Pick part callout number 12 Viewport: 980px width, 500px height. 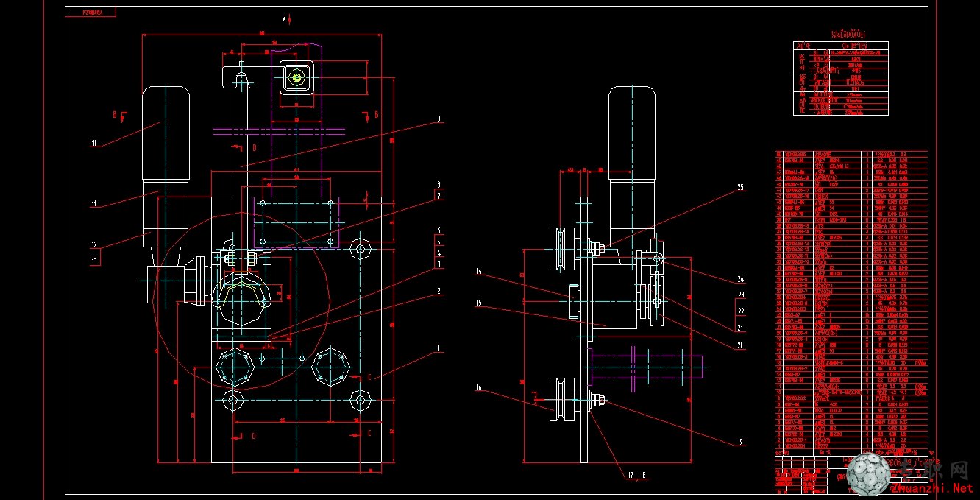coord(94,244)
